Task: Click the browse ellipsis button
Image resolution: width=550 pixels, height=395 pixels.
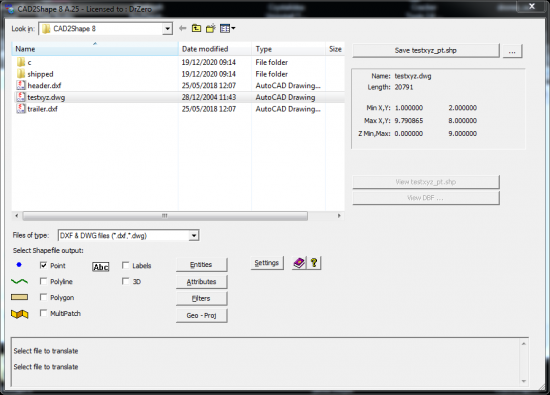Action: pyautogui.click(x=512, y=51)
